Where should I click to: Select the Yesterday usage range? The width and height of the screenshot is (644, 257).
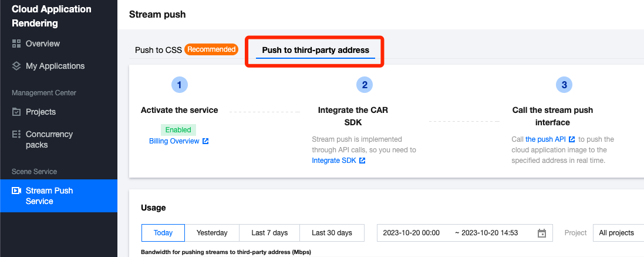tap(212, 233)
